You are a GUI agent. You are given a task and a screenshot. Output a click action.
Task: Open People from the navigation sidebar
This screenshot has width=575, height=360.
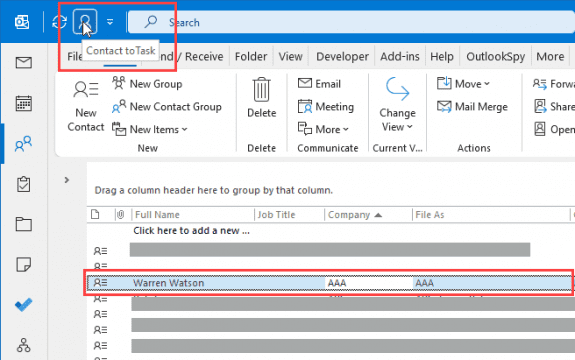pos(23,144)
